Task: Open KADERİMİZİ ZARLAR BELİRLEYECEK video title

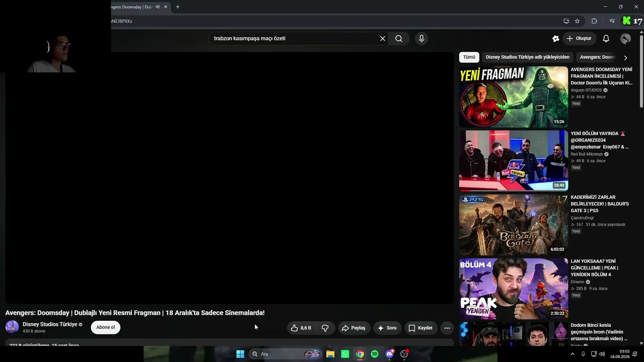Action: tap(600, 204)
